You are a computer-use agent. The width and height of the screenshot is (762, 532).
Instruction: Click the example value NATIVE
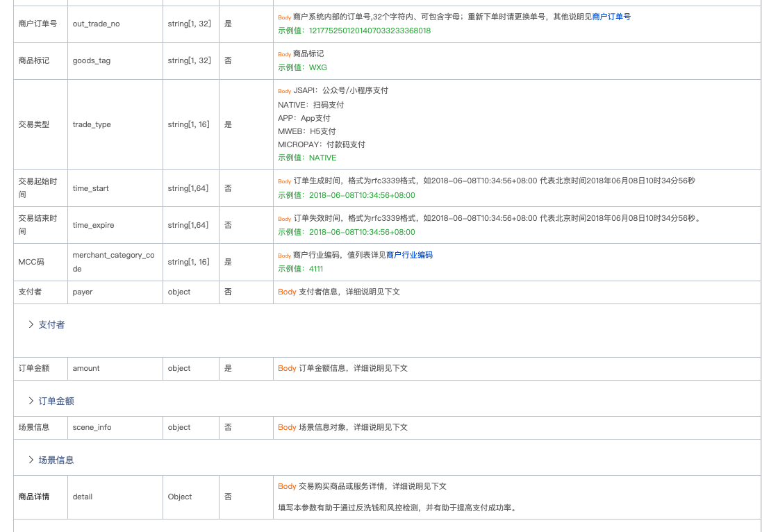[323, 158]
